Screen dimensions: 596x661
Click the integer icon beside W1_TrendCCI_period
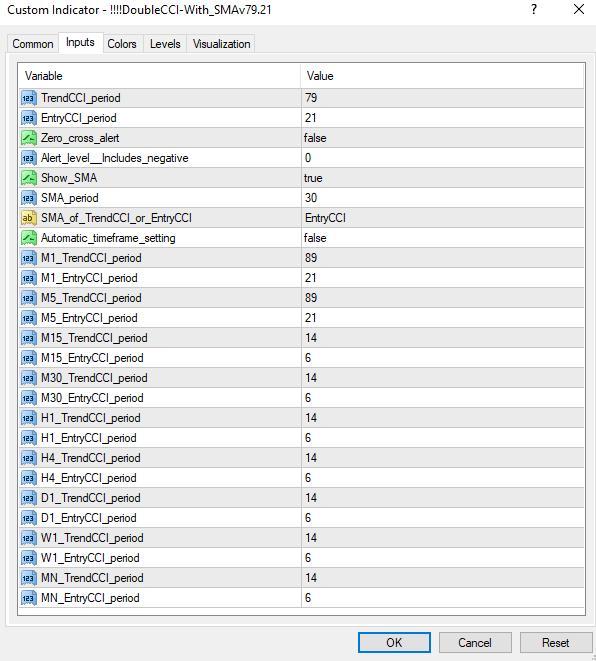pyautogui.click(x=29, y=538)
